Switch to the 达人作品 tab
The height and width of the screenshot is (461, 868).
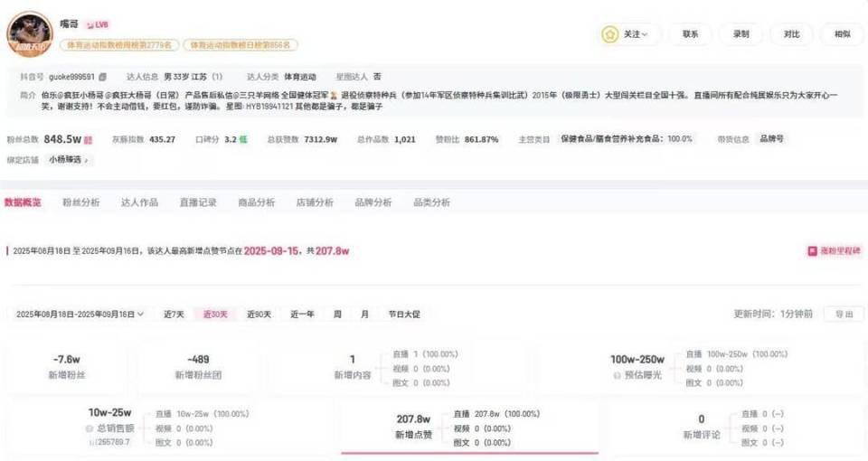[139, 202]
